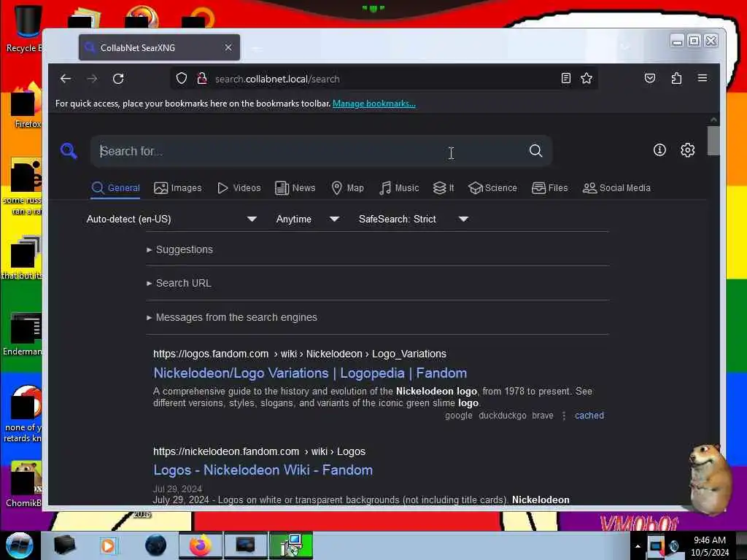Open the tracking protection shield icon
This screenshot has width=747, height=560.
182,79
